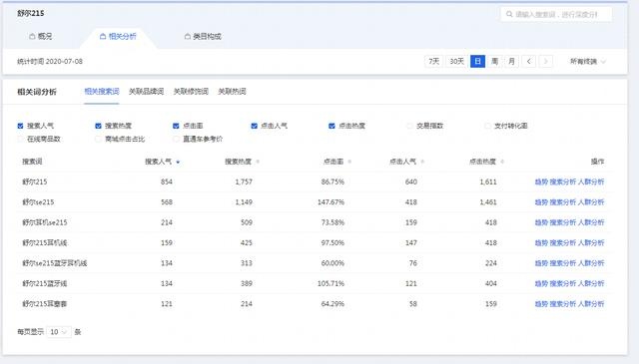This screenshot has width=639, height=364.
Task: Select the 相关搜索词 sub-tab
Action: [x=102, y=91]
